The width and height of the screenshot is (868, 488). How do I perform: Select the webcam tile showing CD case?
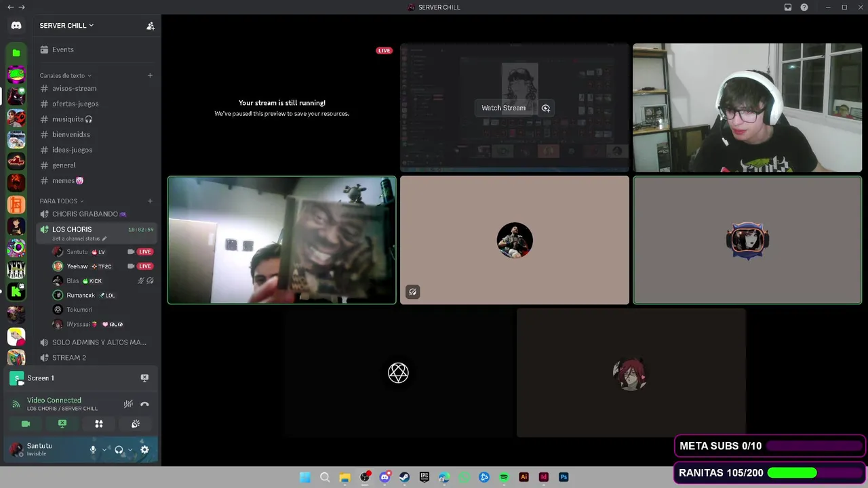[282, 240]
